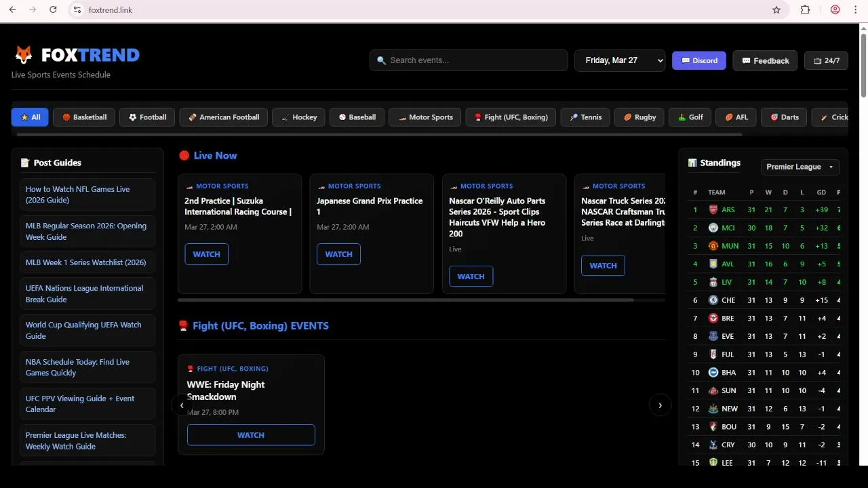Click the Live Now horizontal scrollbar
868x488 pixels.
(x=406, y=300)
